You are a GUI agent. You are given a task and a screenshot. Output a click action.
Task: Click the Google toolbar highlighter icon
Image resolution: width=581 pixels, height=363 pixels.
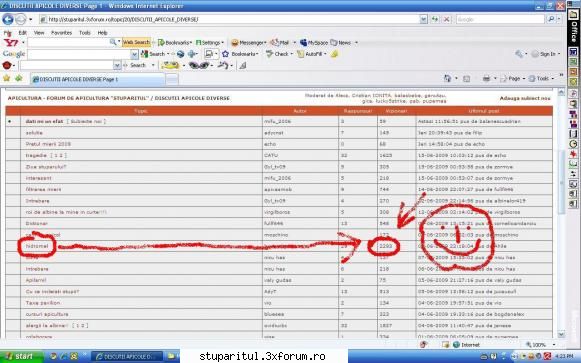coord(334,54)
